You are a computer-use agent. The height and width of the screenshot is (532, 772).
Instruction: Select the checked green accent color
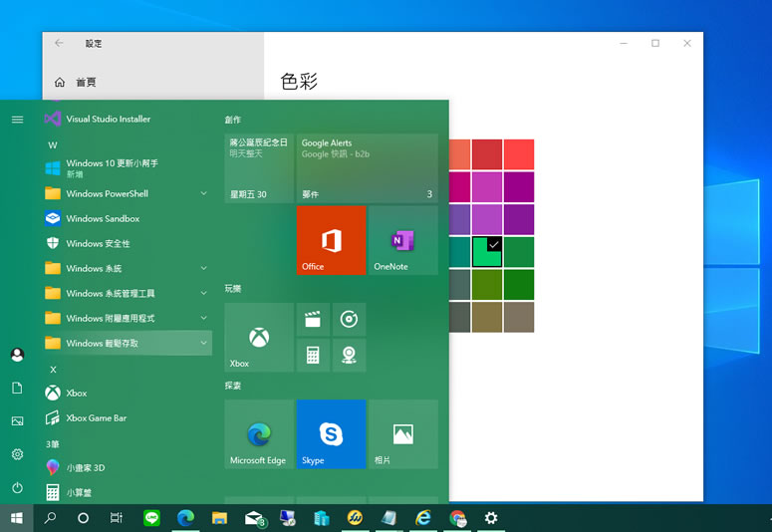487,252
